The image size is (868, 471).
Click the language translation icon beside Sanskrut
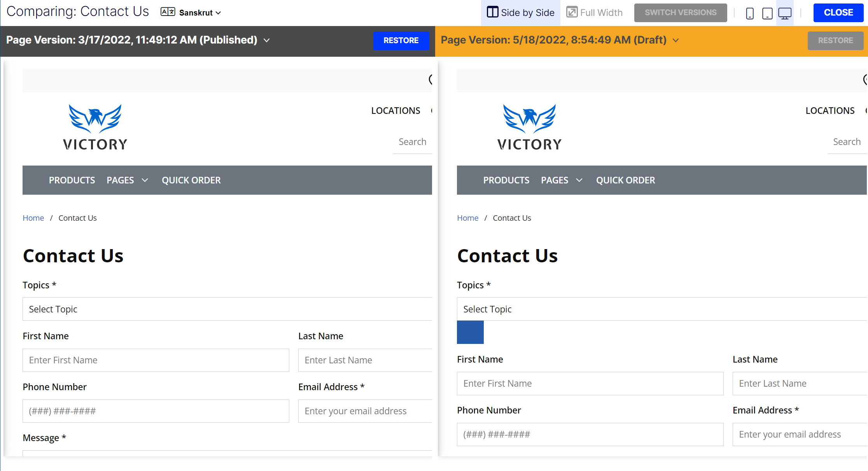click(168, 12)
